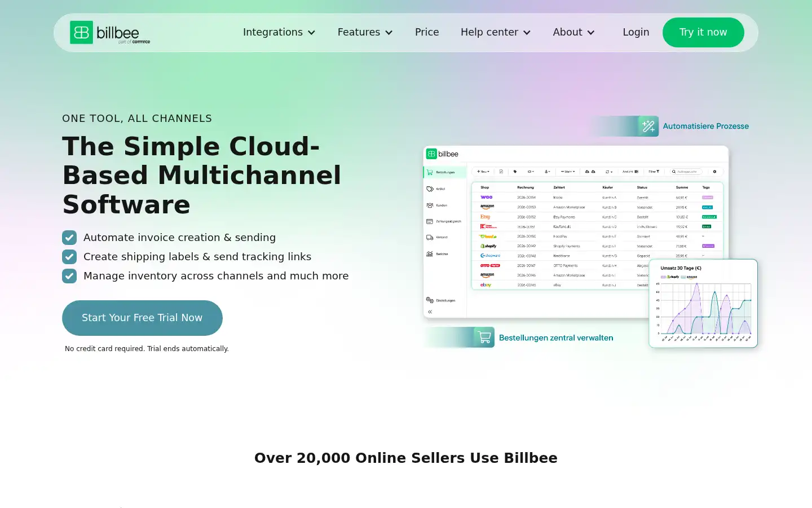The height and width of the screenshot is (508, 812).
Task: Open the Features dropdown
Action: point(365,32)
